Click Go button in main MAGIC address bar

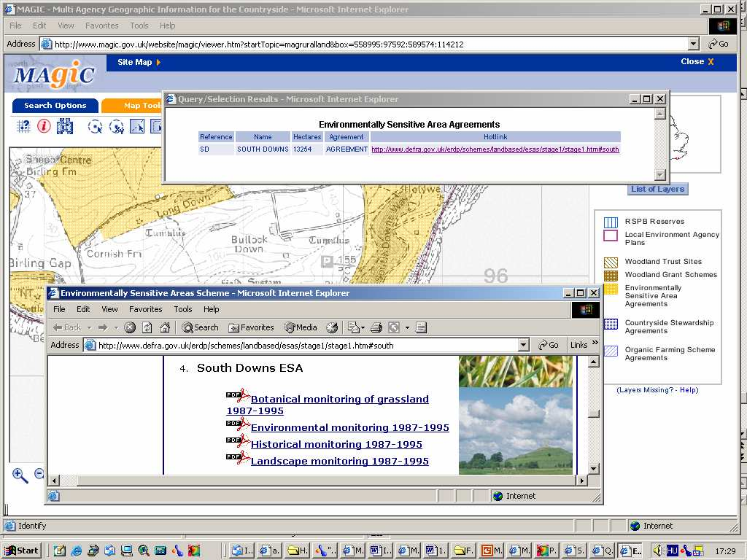tap(719, 44)
